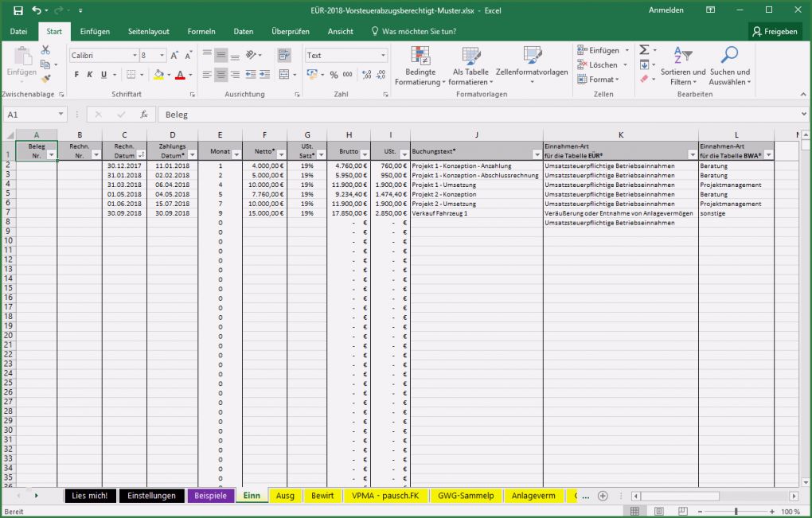Screen dimensions: 812x518
Task: Open the Ausg worksheet tab
Action: [x=285, y=495]
